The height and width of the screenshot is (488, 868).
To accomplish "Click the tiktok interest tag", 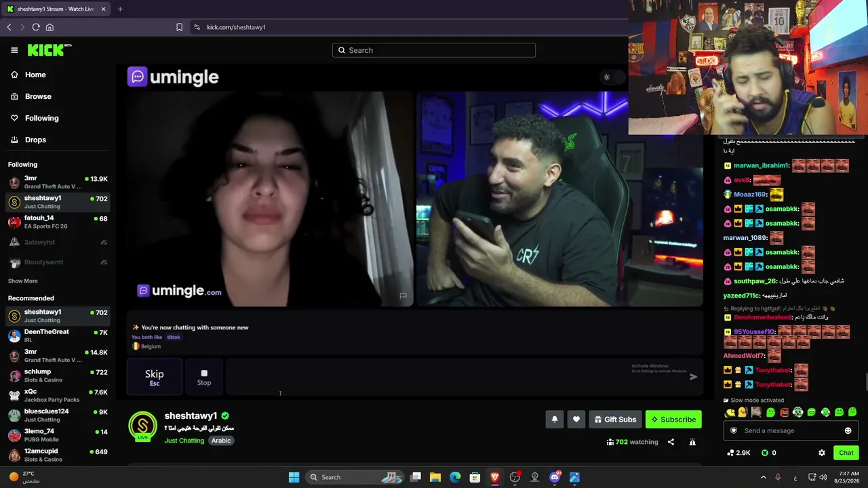I will pyautogui.click(x=174, y=337).
